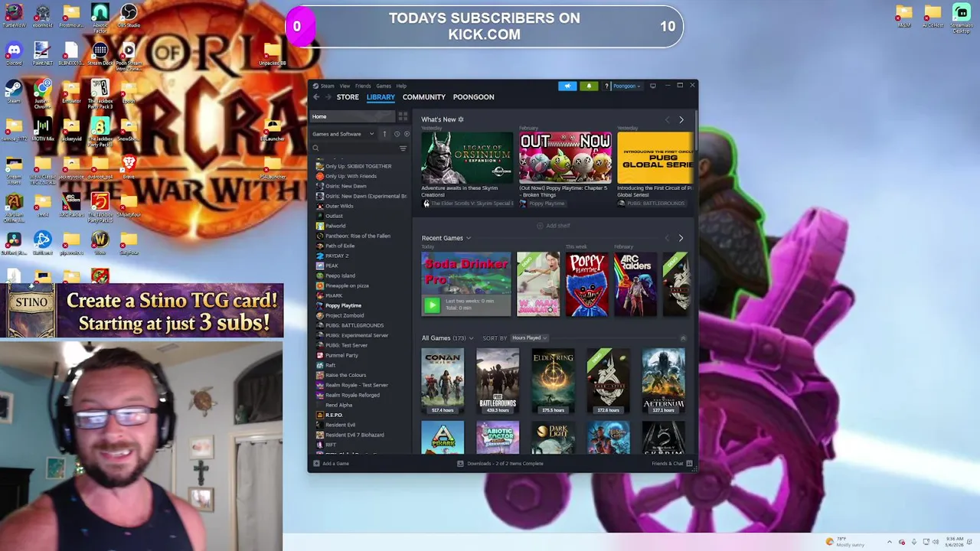Select Project Zomboid in game list

click(x=345, y=315)
